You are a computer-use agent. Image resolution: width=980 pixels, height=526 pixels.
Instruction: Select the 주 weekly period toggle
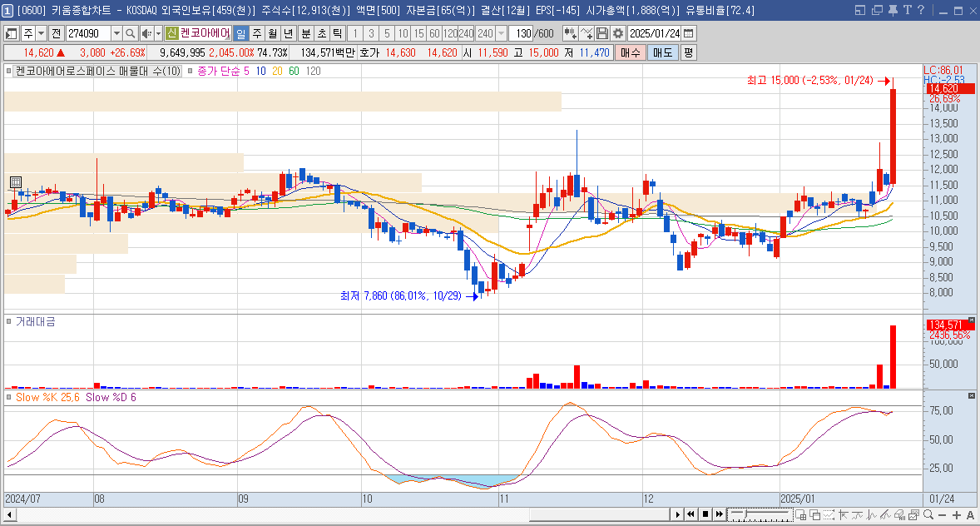[x=257, y=33]
